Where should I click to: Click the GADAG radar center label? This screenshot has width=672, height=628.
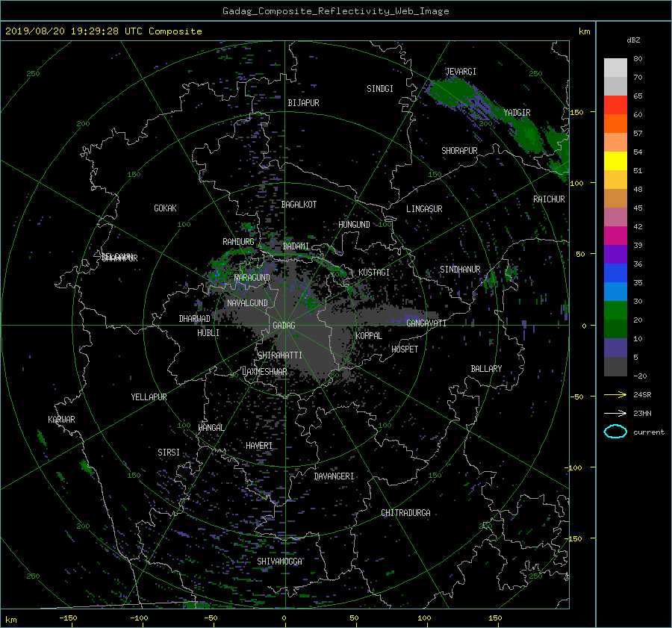[284, 326]
